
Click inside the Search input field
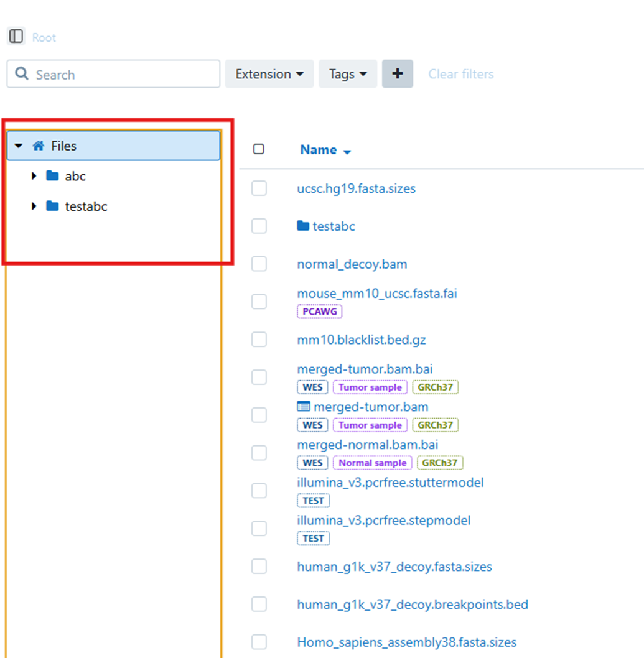point(113,74)
